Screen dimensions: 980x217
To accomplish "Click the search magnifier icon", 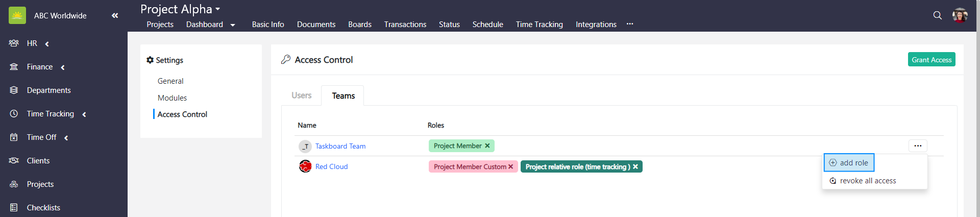I will pos(937,15).
